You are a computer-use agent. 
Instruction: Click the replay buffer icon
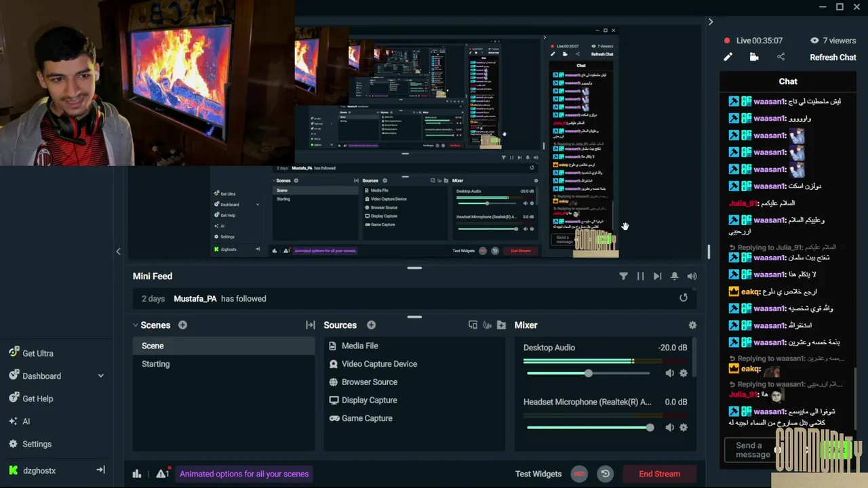[606, 474]
